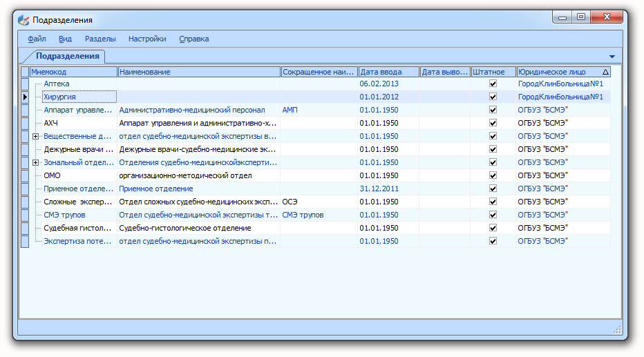
Task: Toggle Штатное checkbox for Сложные экспер... row
Action: [x=493, y=202]
